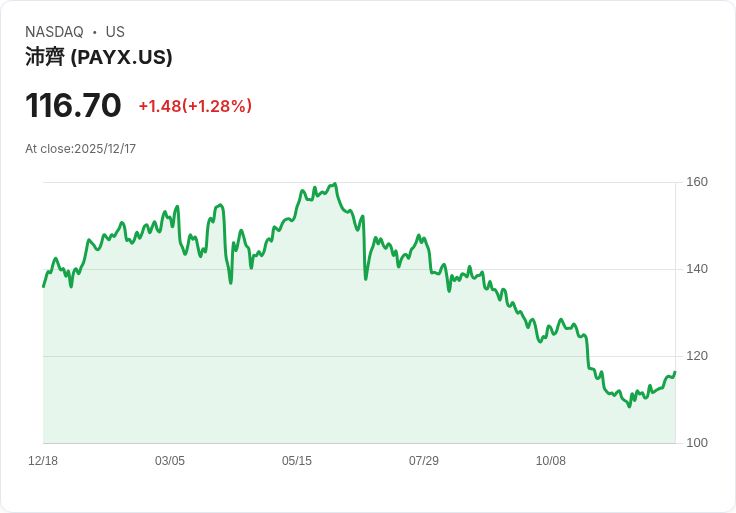Click the NASDAQ exchange label
The height and width of the screenshot is (513, 736).
(x=54, y=32)
